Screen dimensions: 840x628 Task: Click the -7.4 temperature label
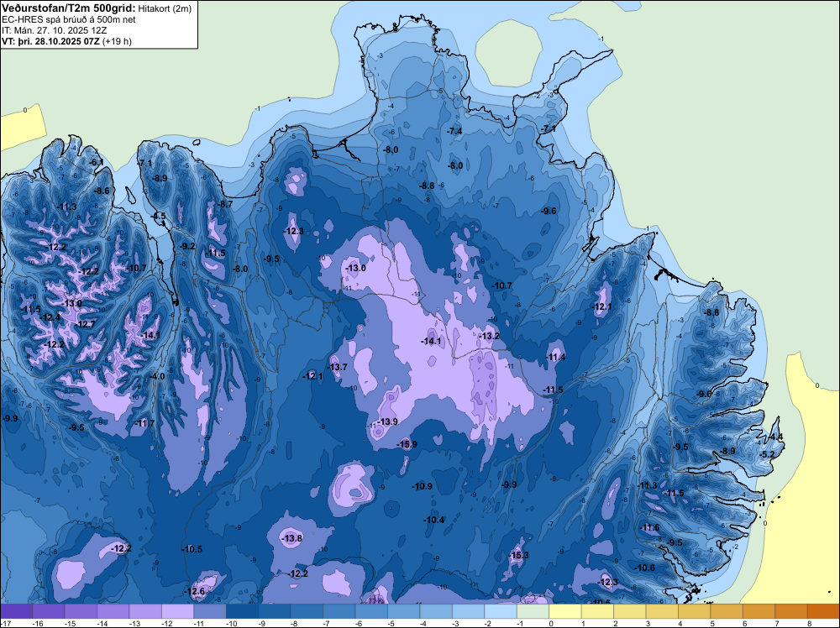point(454,131)
